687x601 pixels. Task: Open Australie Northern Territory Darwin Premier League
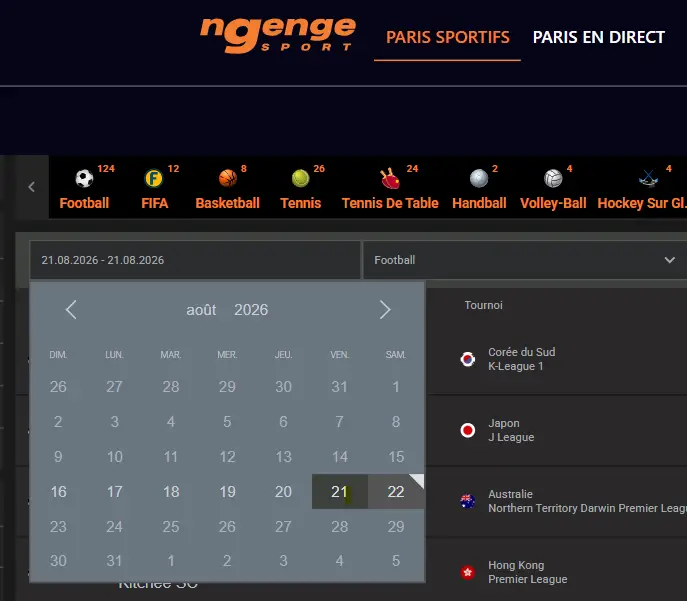tap(587, 501)
